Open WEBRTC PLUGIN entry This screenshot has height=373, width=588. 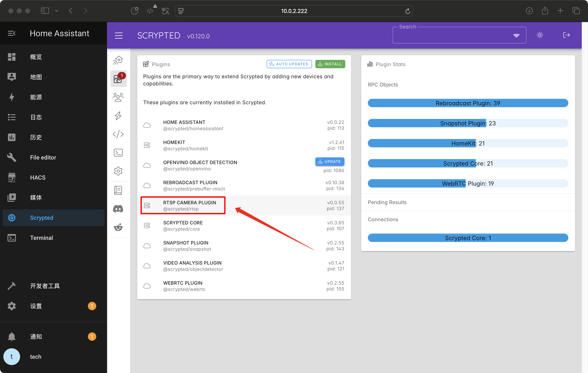(244, 286)
